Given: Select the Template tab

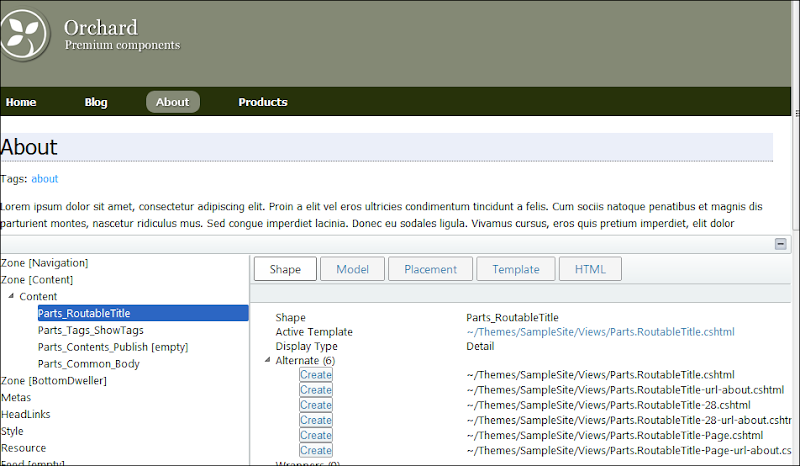Looking at the screenshot, I should (515, 269).
